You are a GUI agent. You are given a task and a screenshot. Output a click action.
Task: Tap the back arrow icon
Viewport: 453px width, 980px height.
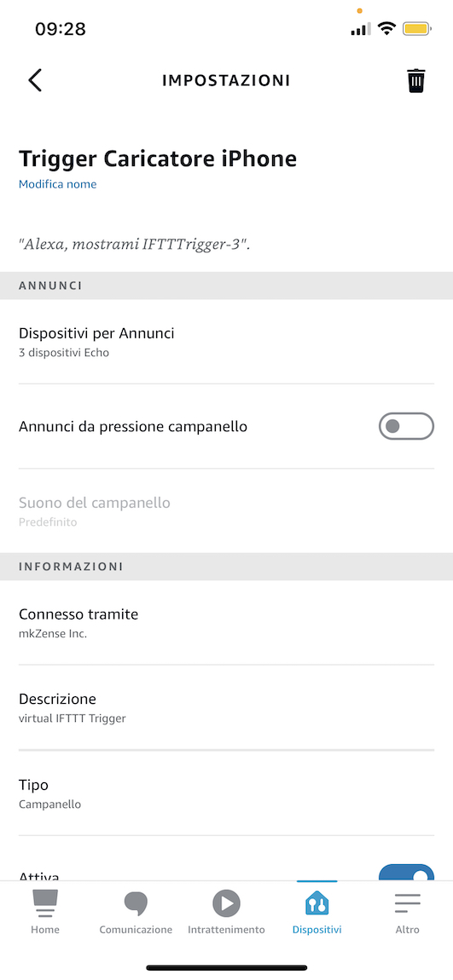point(35,81)
